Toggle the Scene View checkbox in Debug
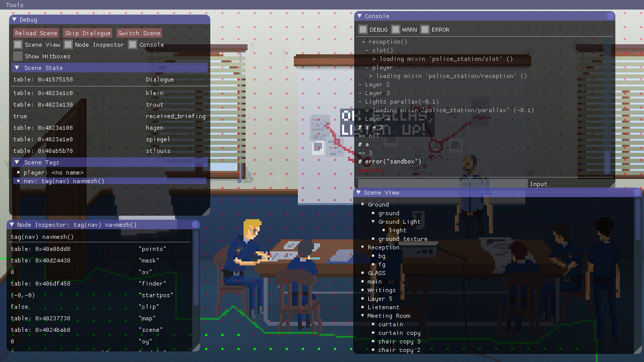644x362 pixels. click(18, 45)
